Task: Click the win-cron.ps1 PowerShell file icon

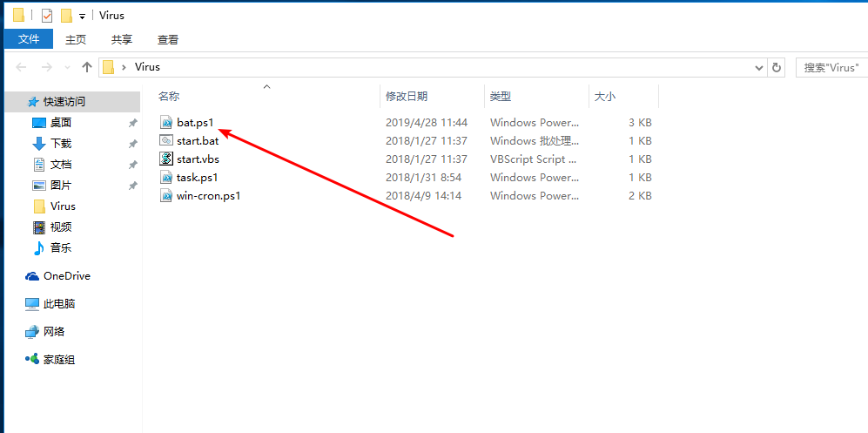Action: pos(166,195)
